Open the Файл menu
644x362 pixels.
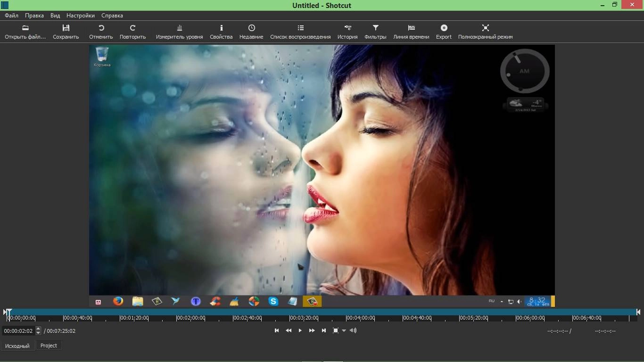[x=12, y=15]
